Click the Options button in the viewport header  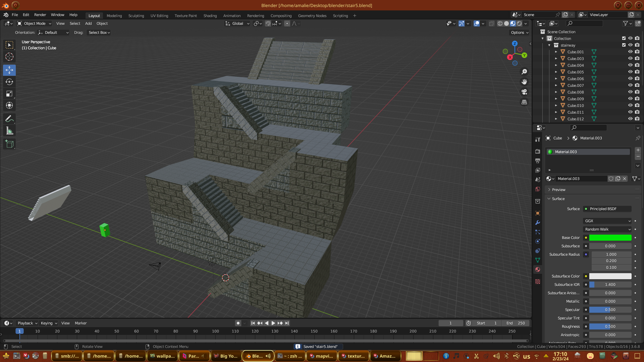point(519,33)
